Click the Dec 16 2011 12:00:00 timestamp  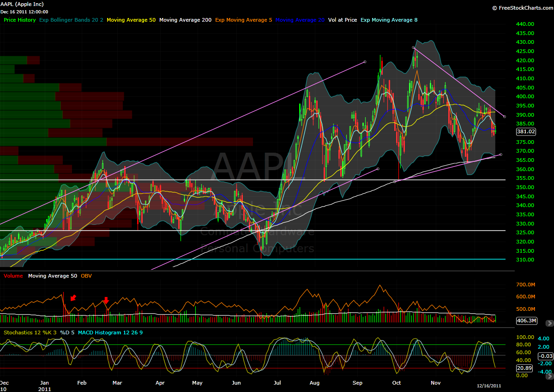[x=24, y=12]
